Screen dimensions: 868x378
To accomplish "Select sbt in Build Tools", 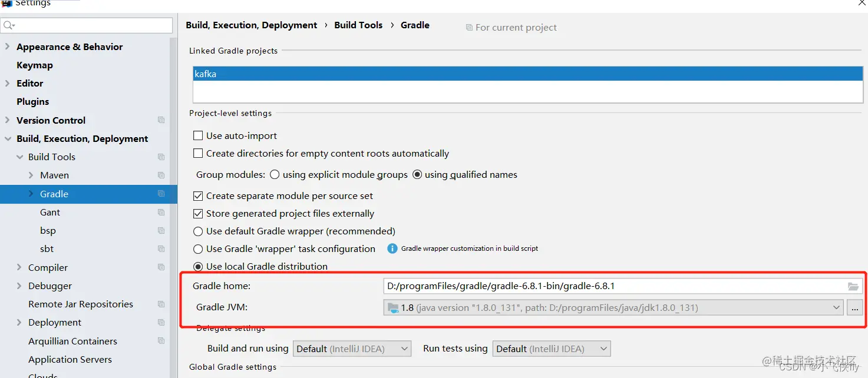I will click(47, 249).
